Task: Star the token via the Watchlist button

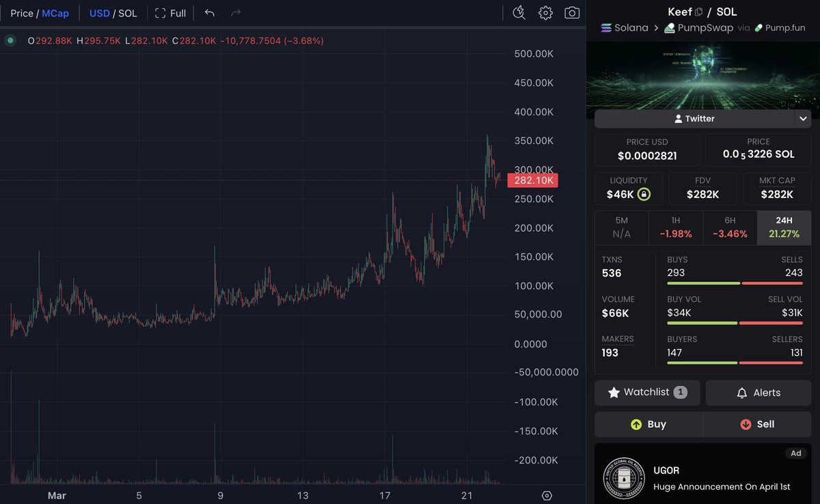Action: pos(646,392)
